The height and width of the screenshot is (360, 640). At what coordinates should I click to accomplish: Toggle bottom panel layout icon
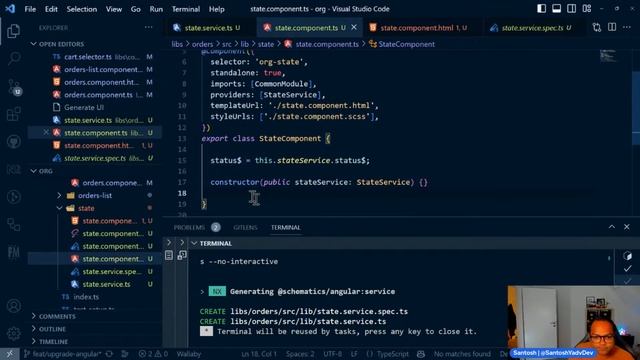click(x=556, y=9)
